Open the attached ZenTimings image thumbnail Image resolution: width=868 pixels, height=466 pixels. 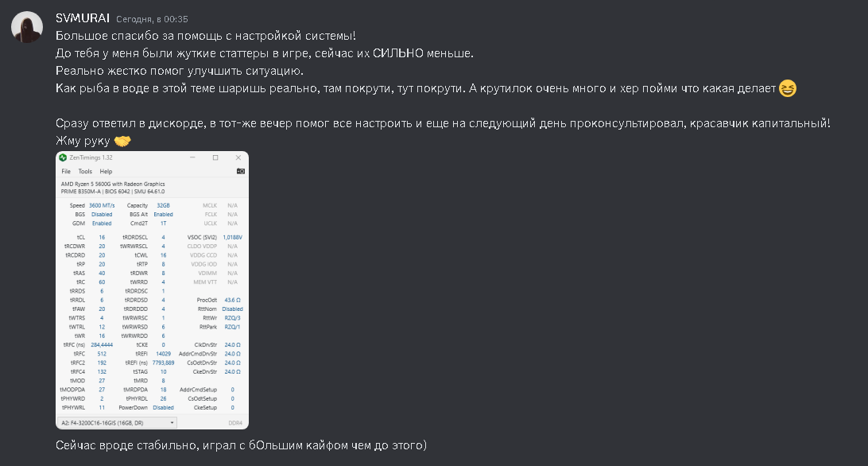(153, 290)
